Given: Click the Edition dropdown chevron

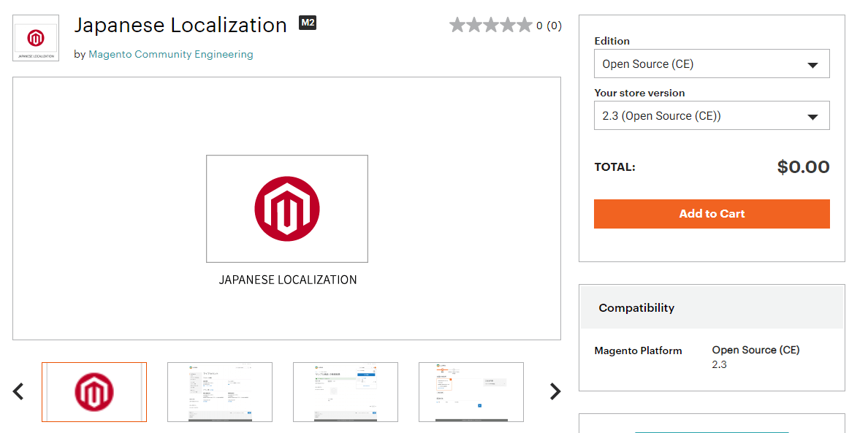Looking at the screenshot, I should pos(812,64).
